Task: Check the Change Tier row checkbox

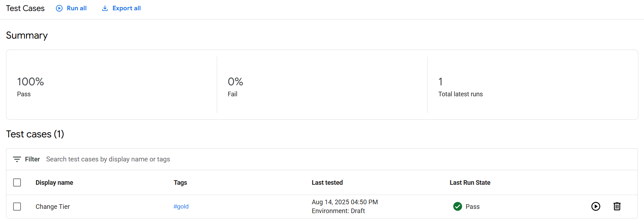Action: [x=17, y=206]
